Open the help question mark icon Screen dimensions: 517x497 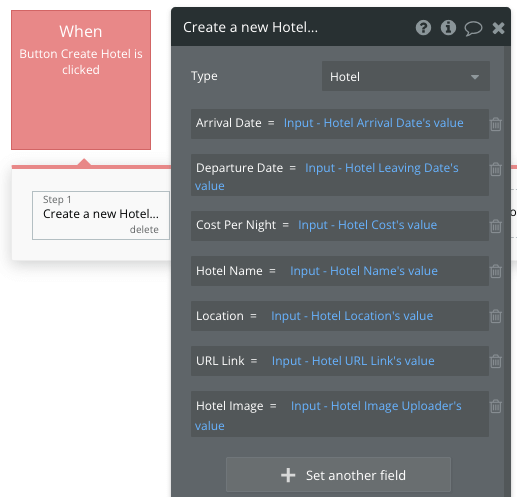[423, 28]
